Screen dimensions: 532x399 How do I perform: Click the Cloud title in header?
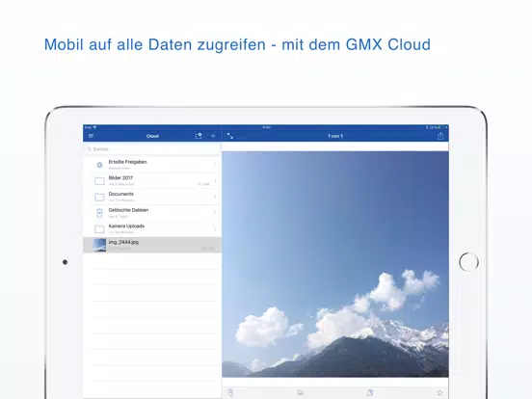[152, 136]
